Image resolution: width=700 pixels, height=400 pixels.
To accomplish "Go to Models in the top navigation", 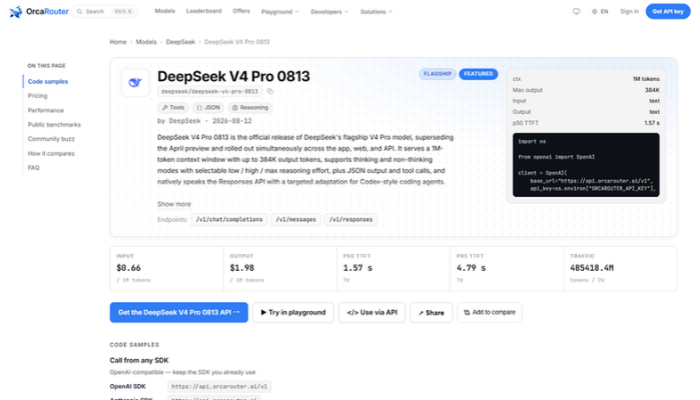I will (x=165, y=11).
